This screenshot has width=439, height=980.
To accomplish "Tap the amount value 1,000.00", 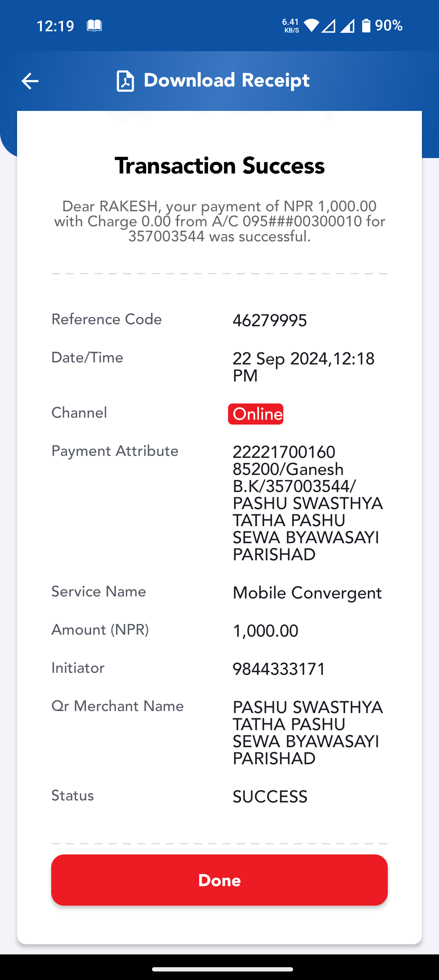I will [x=265, y=631].
